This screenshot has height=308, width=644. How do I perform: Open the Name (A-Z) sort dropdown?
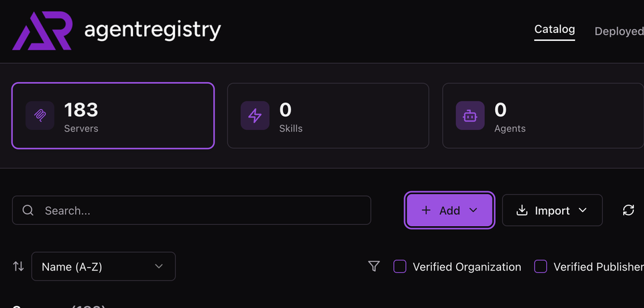103,266
